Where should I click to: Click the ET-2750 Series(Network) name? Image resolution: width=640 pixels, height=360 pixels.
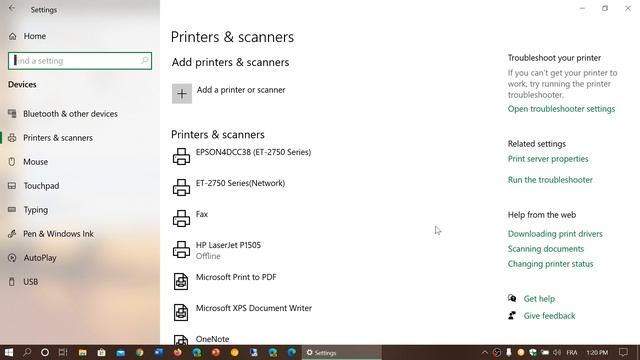[x=240, y=183]
